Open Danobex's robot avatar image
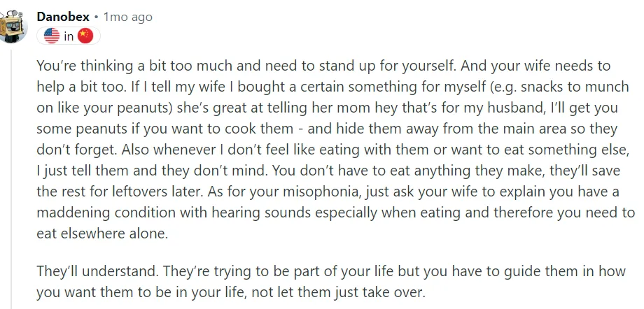 tap(13, 26)
